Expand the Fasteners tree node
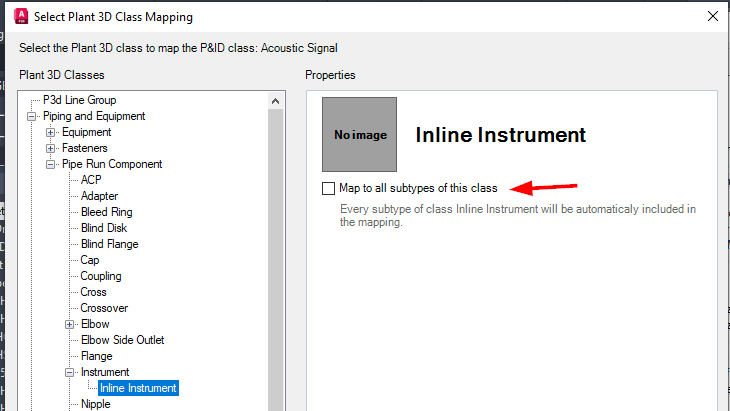The height and width of the screenshot is (411, 730). pos(52,148)
